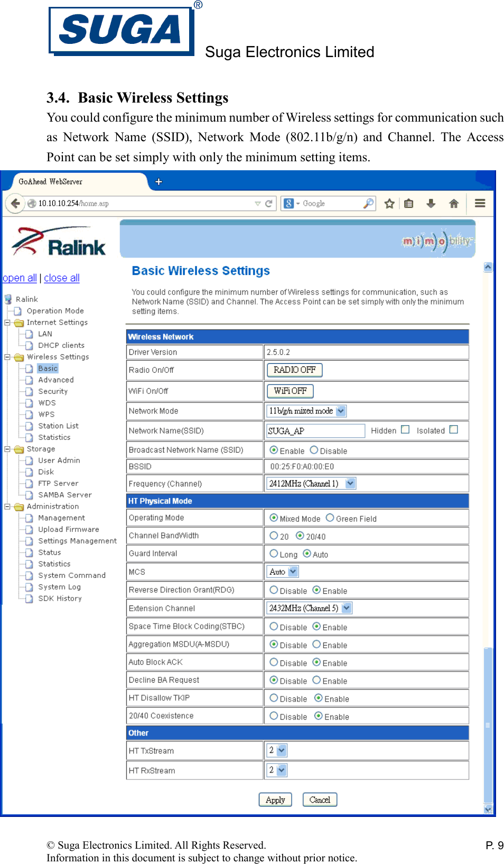Click the page scrollbar up arrow
The width and height of the screenshot is (504, 864).
click(488, 267)
